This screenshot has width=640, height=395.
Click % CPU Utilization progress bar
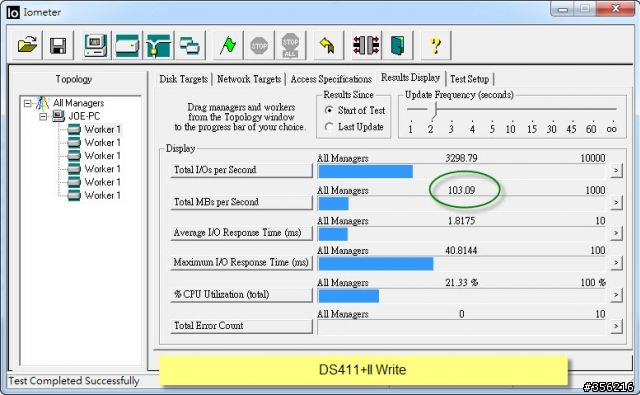462,296
